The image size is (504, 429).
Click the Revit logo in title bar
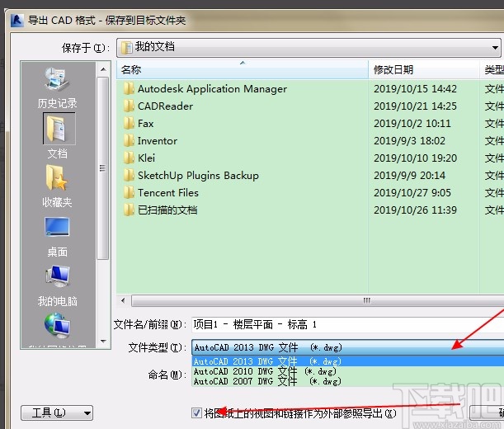coord(17,21)
